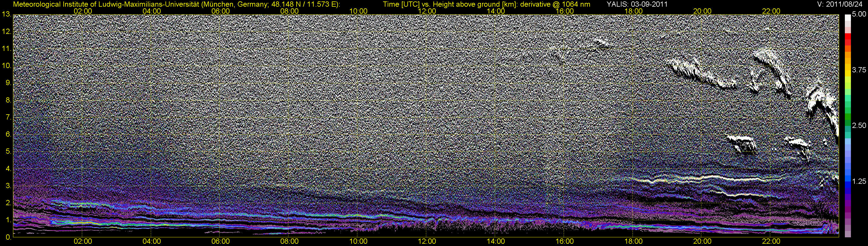Click the "5." height axis label
868x246 pixels.
pos(8,152)
